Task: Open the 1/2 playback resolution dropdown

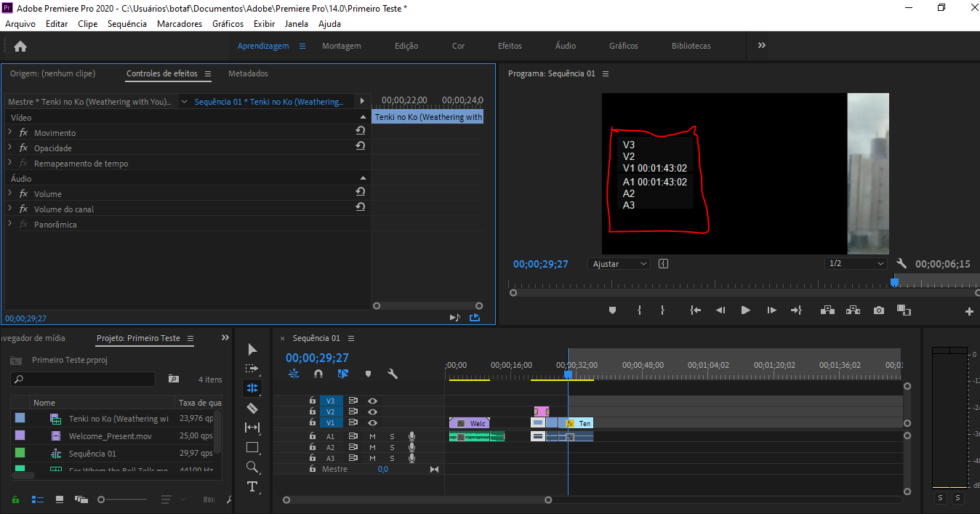Action: click(x=856, y=263)
